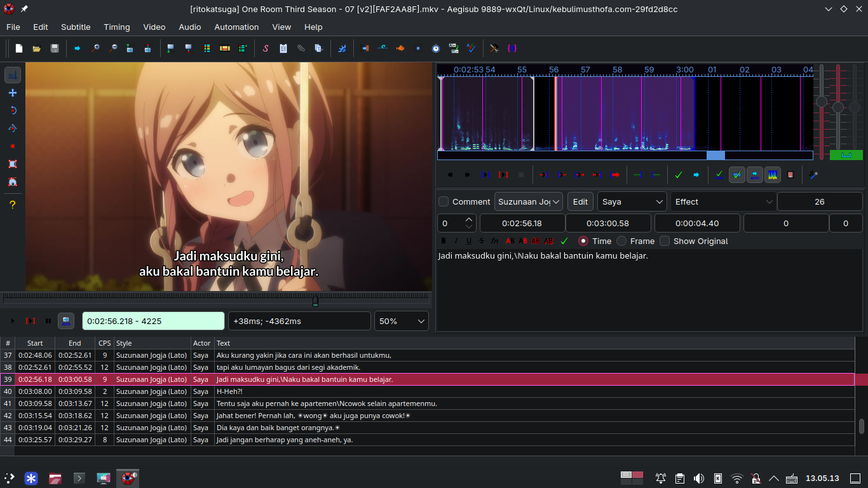Adjust the audio volume vertical slider

(x=855, y=107)
